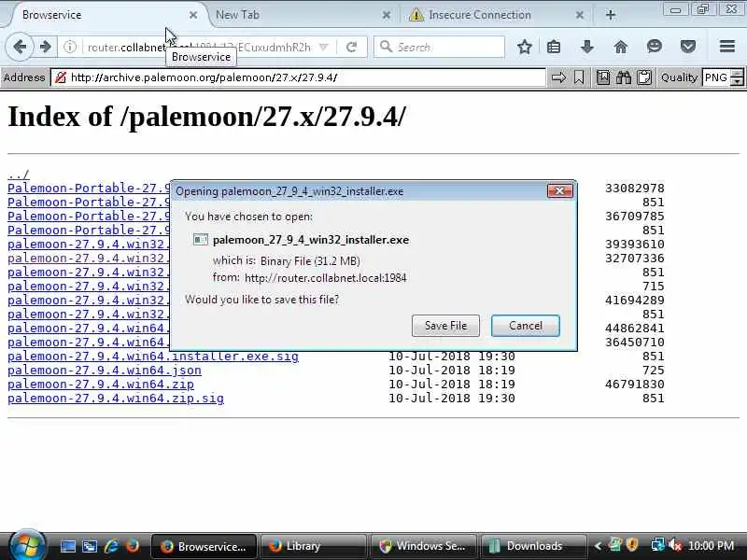Viewport: 747px width, 560px height.
Task: Close the Opening installer dialog
Action: [559, 191]
